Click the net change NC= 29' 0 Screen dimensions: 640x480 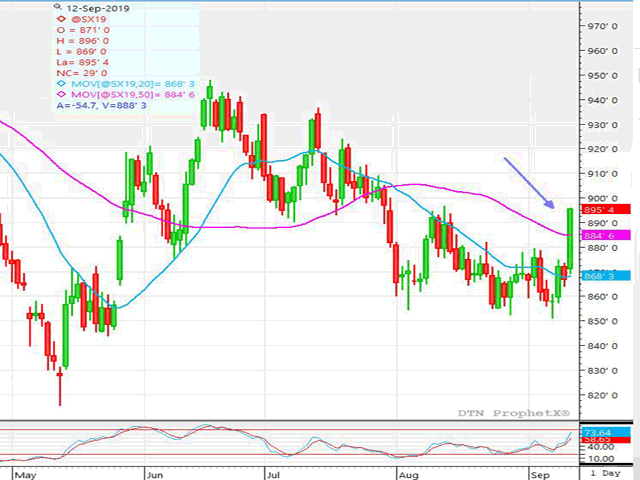[82, 73]
